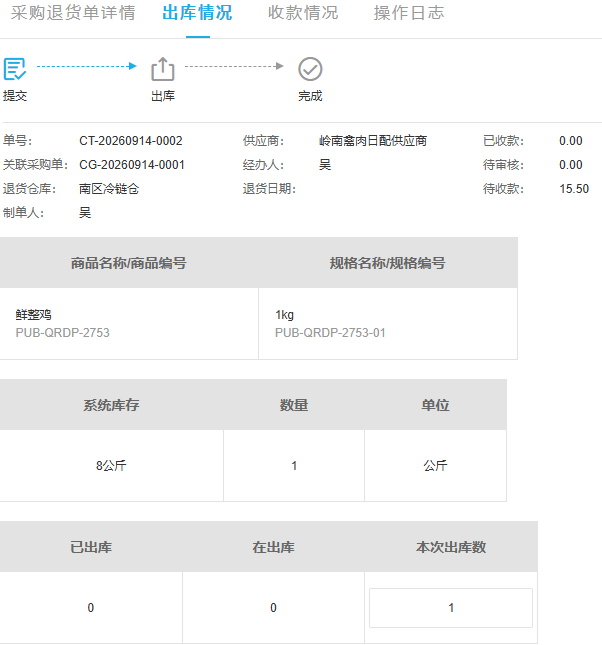The width and height of the screenshot is (602, 645).
Task: Click the 提交 step icon
Action: click(15, 69)
